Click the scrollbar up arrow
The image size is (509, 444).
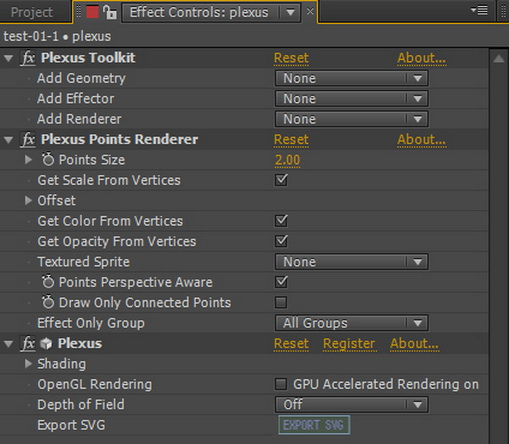499,59
